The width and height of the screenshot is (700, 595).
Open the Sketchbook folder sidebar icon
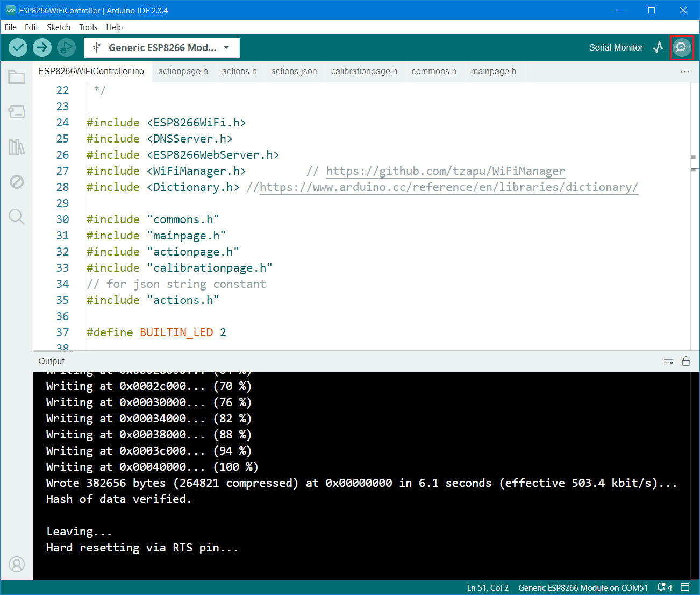pyautogui.click(x=17, y=77)
